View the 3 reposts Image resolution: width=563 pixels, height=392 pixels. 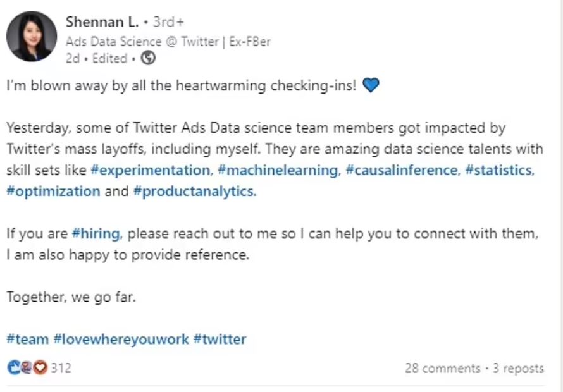click(x=518, y=369)
